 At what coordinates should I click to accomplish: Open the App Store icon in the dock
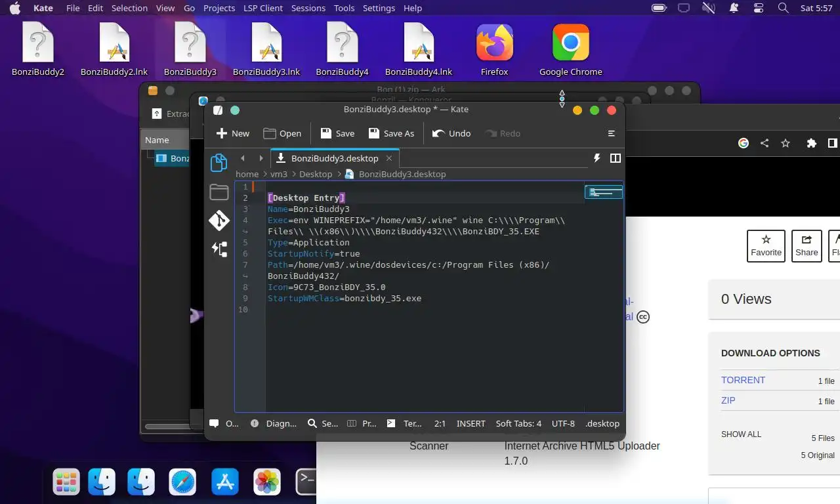click(225, 482)
